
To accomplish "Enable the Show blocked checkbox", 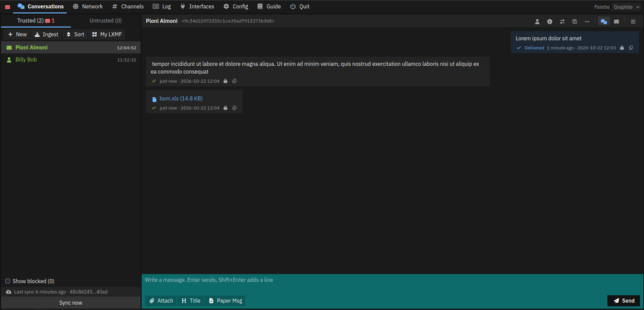I will 8,281.
